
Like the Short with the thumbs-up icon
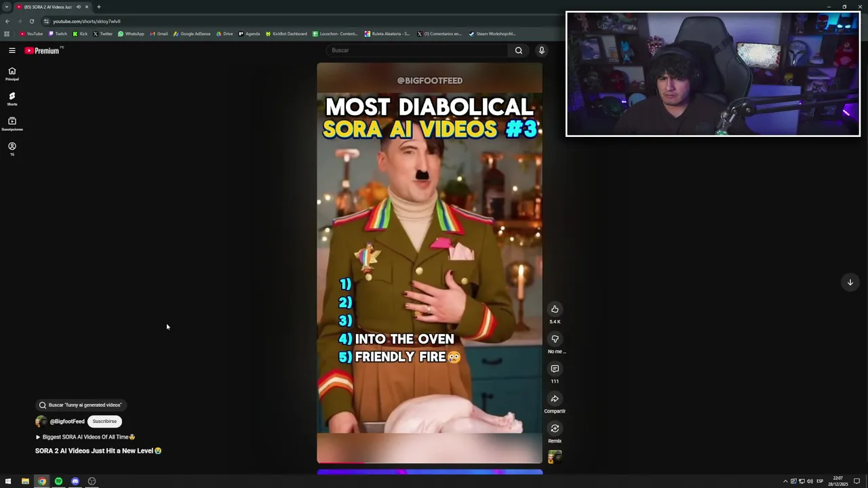point(555,309)
